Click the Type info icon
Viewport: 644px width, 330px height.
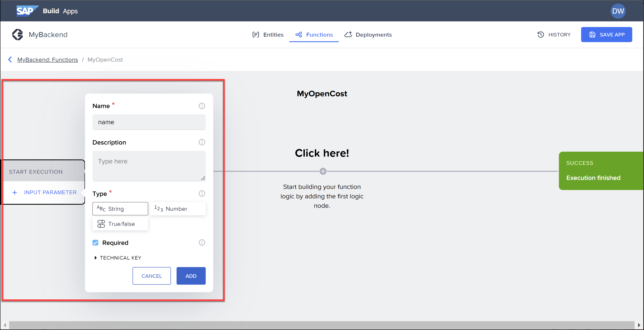pos(202,194)
